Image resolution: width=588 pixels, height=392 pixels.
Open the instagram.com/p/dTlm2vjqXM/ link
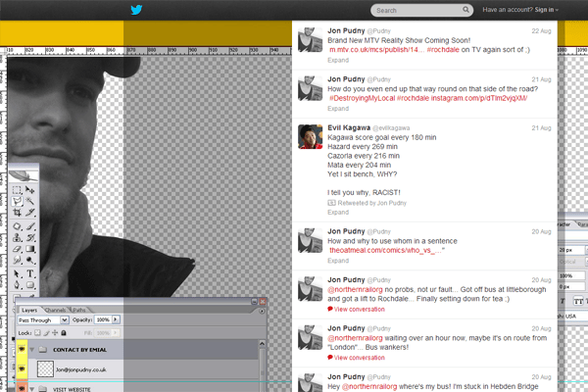(x=479, y=98)
